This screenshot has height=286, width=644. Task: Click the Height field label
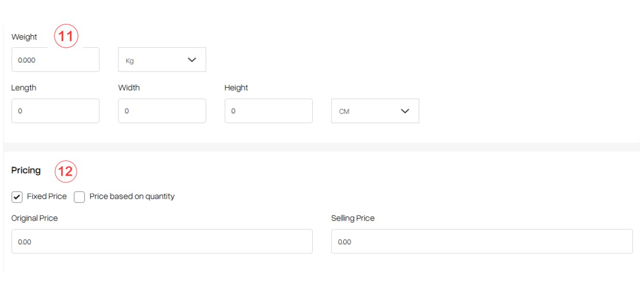[236, 88]
